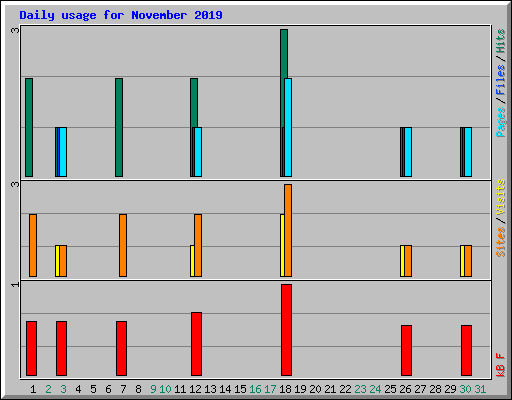The height and width of the screenshot is (400, 512).
Task: Click the day label "14" on the x-axis
Action: pyautogui.click(x=225, y=389)
